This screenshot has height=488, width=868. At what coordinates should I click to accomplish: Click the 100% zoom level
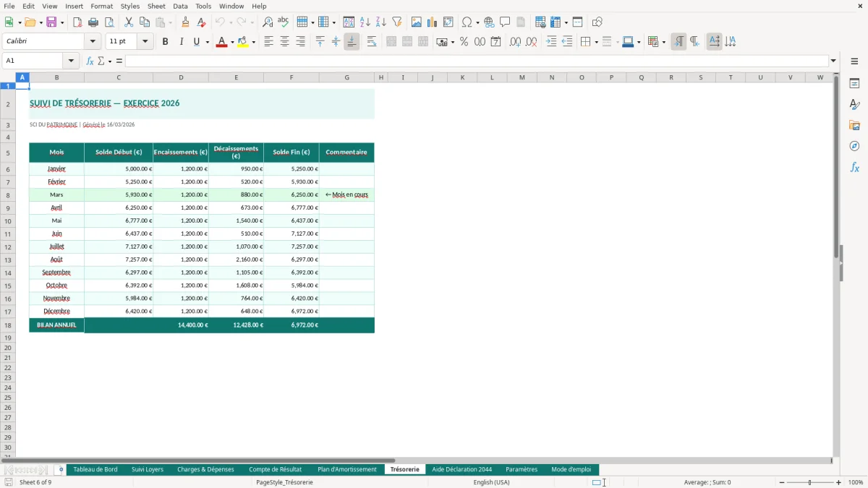tap(856, 482)
